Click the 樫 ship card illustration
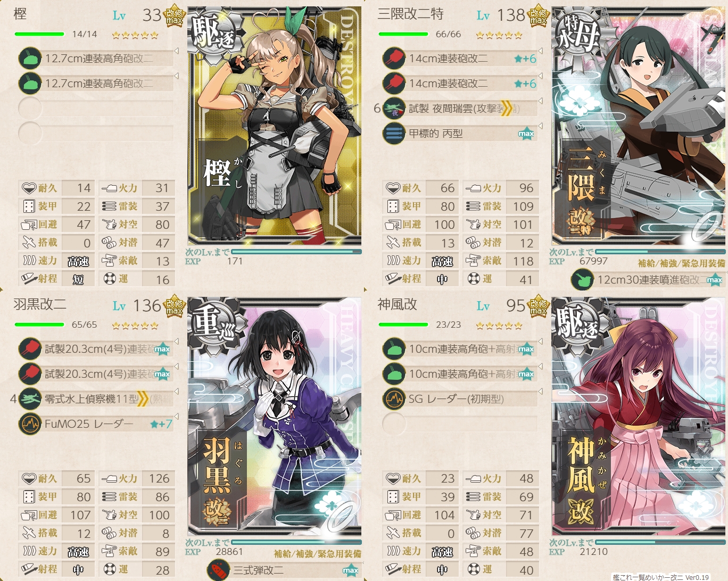Screen dimensions: 728x581 (275, 125)
